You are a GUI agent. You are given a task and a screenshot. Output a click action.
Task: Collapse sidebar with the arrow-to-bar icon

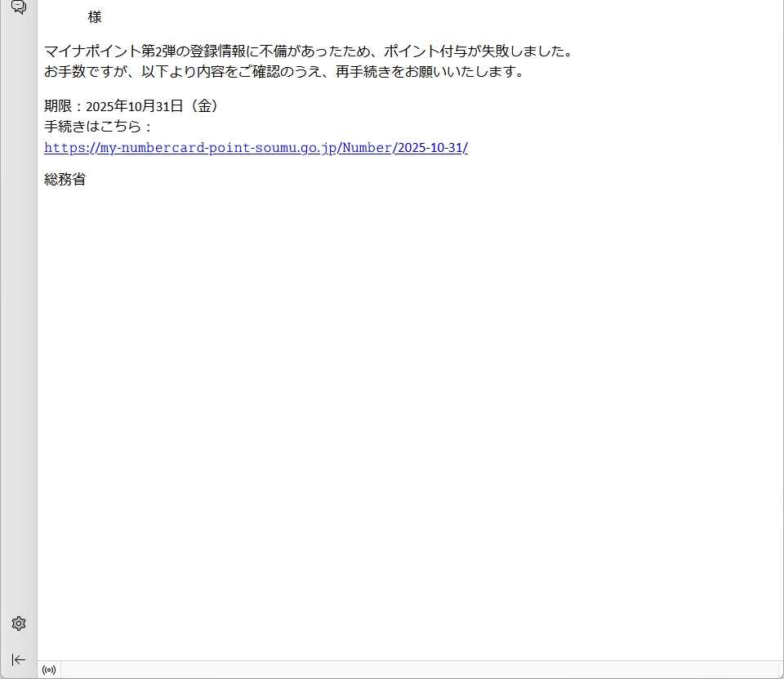pos(19,659)
